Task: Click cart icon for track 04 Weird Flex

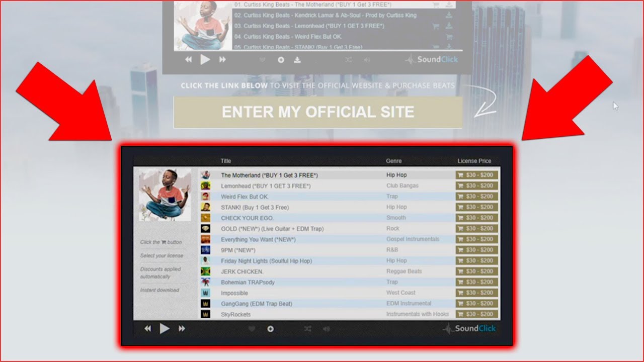Action: pos(449,37)
